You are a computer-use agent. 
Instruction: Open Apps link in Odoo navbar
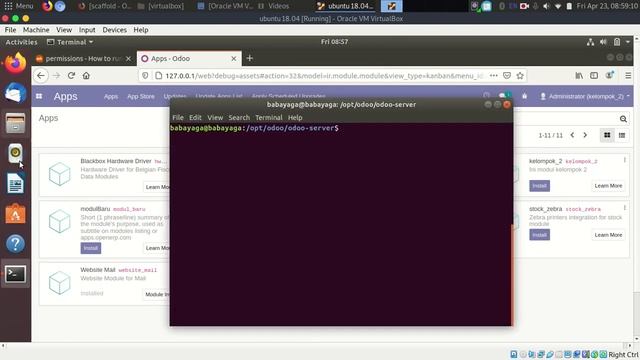[111, 96]
